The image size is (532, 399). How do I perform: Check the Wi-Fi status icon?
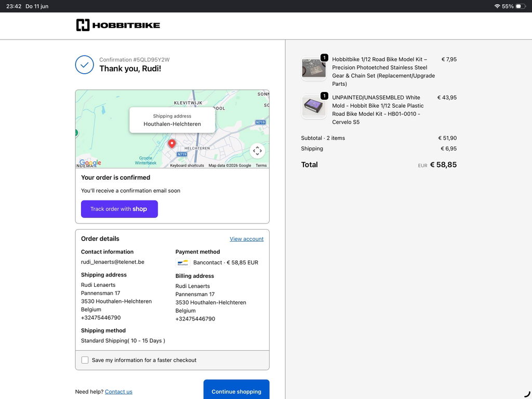pos(497,6)
